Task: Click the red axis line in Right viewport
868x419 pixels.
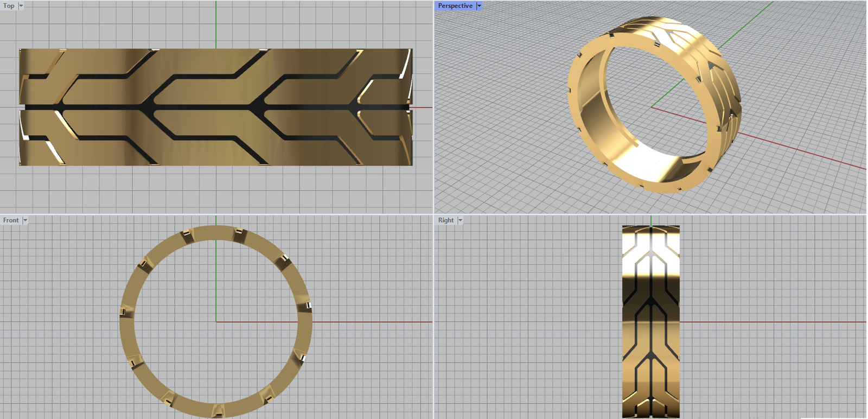Action: pyautogui.click(x=770, y=322)
